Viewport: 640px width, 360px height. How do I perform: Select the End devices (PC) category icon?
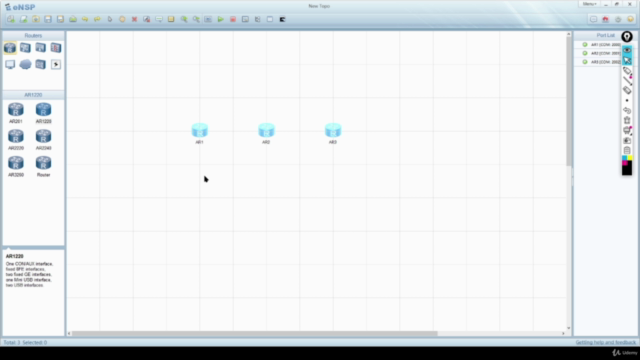click(x=10, y=64)
